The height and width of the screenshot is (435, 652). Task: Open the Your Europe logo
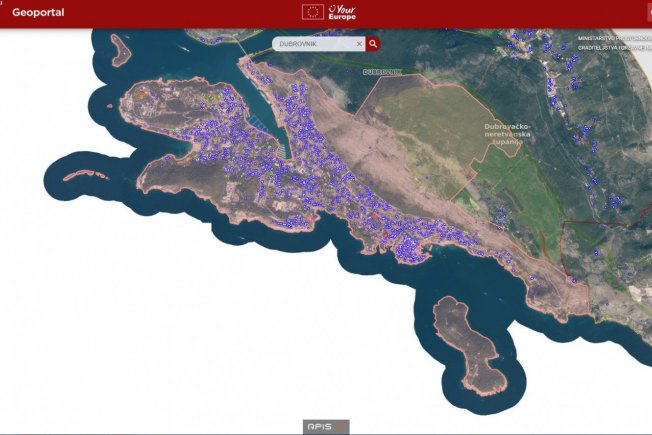(342, 12)
